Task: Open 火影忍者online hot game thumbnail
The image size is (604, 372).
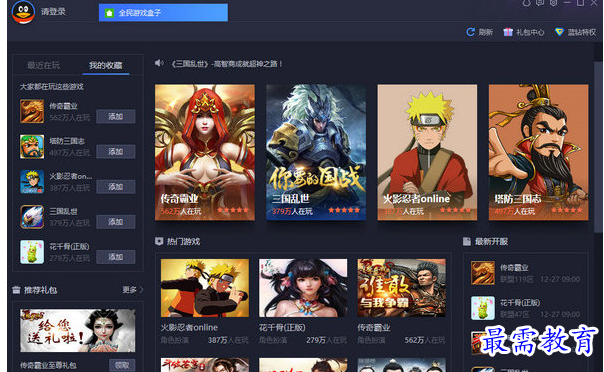Action: (x=205, y=288)
